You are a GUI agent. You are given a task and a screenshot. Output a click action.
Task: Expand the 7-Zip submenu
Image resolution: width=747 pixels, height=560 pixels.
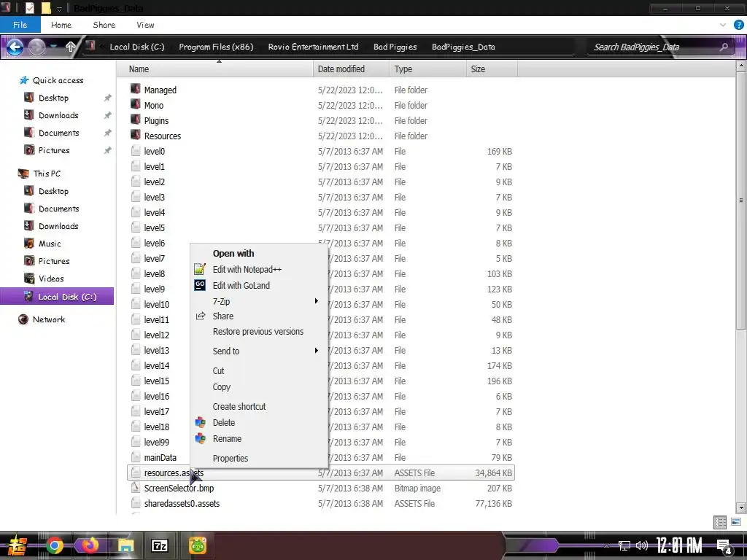coord(316,301)
